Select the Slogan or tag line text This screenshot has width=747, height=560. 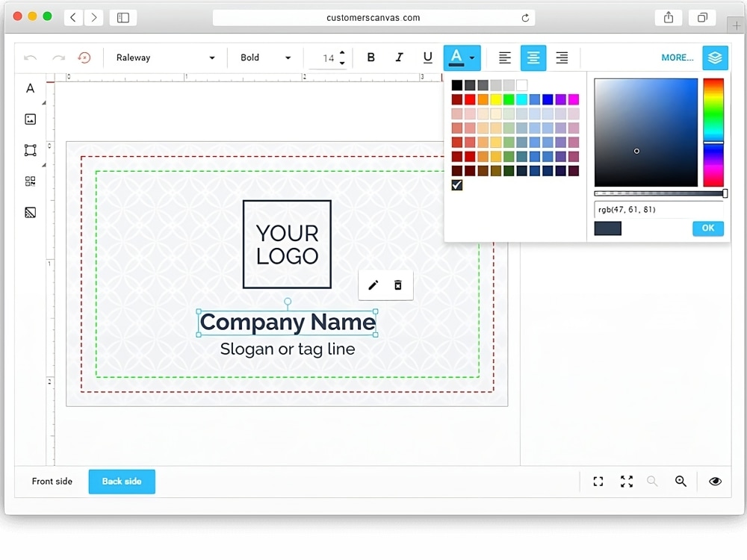point(288,349)
